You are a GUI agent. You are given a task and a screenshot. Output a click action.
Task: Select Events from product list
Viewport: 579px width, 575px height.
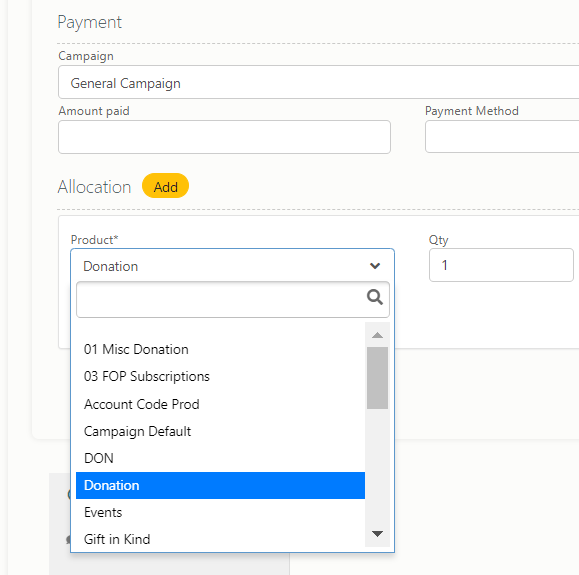220,513
